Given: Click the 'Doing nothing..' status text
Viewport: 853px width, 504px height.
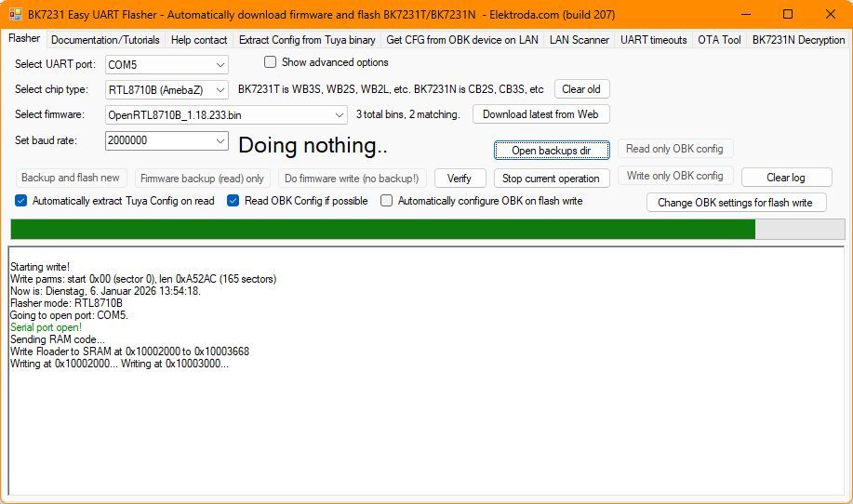Looking at the screenshot, I should [x=313, y=145].
